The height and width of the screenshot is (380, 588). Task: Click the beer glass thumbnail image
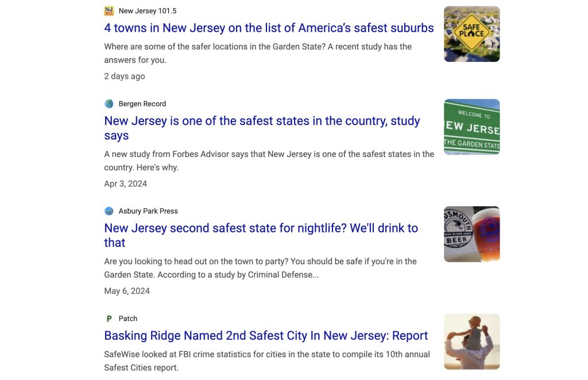click(471, 234)
